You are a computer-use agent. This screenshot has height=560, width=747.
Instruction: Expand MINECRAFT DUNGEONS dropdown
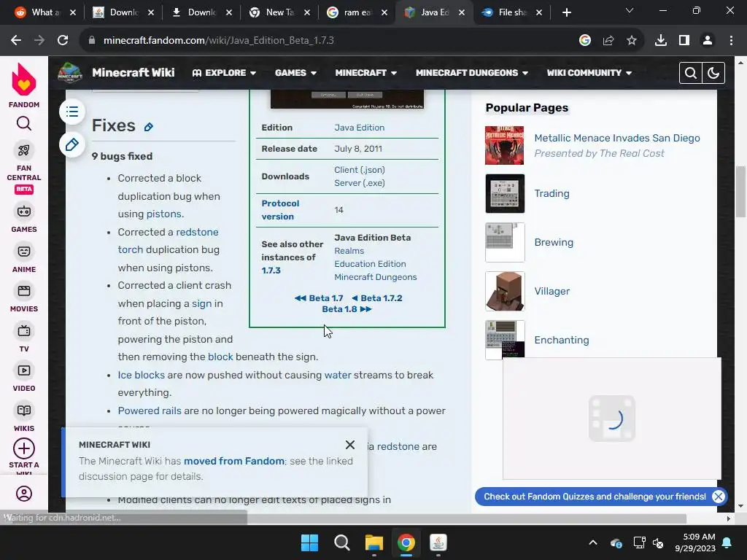tap(472, 73)
